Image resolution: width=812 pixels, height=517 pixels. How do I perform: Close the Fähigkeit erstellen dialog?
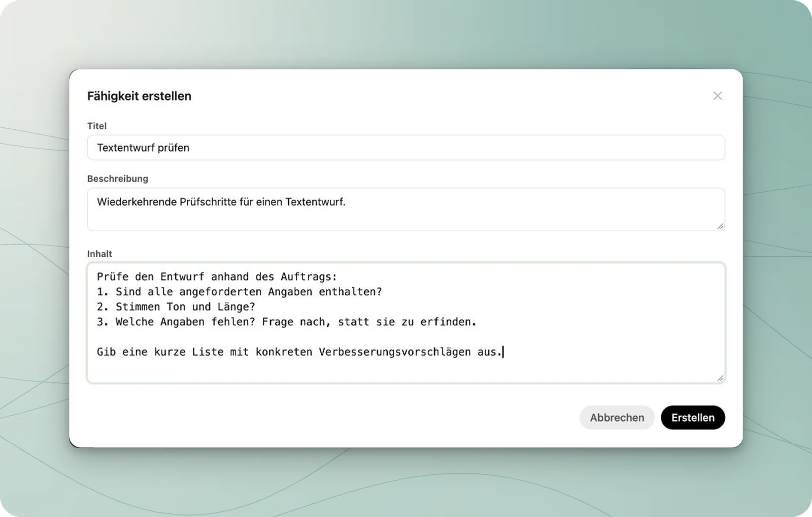point(717,96)
